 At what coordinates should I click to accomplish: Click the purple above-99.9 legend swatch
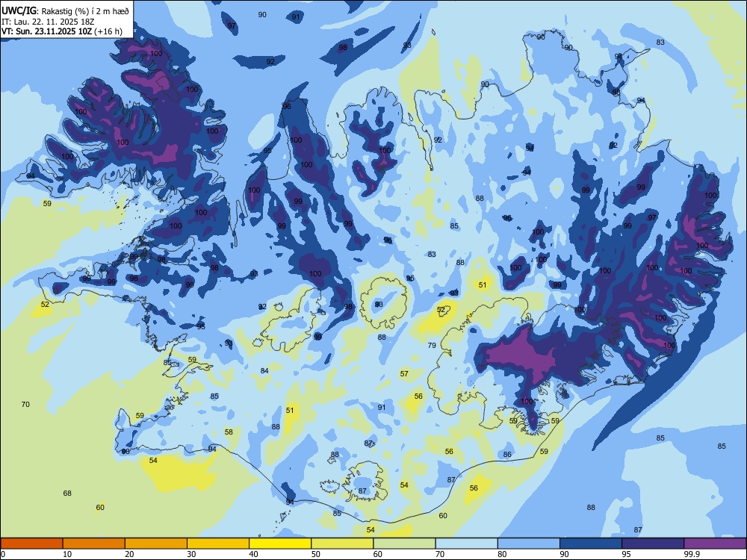715,544
